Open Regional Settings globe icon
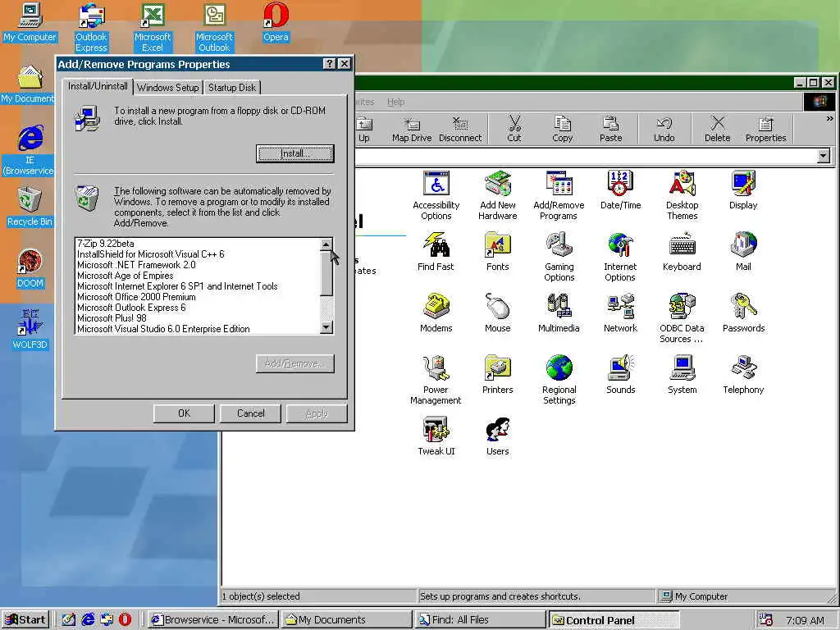Screen dimensions: 840x630 [559, 381]
